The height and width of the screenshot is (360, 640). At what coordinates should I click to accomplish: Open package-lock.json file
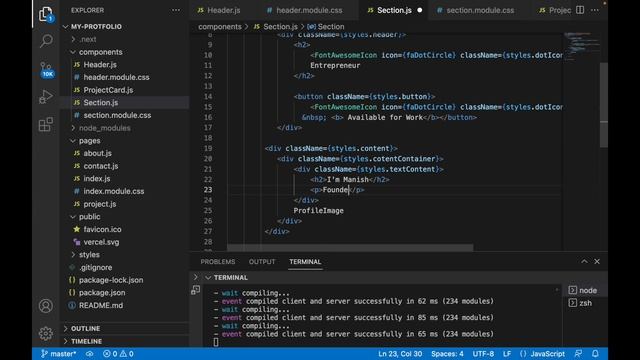111,280
